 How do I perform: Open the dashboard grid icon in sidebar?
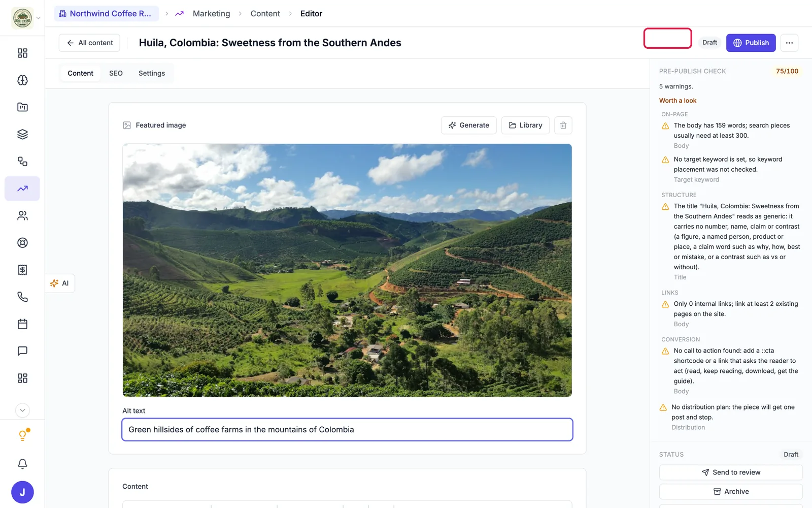coord(22,53)
